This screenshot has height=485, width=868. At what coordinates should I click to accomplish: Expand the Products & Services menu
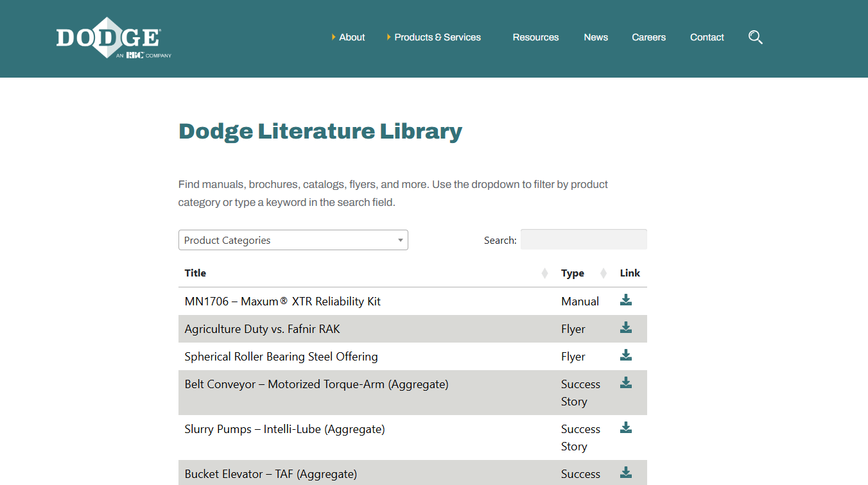point(434,37)
